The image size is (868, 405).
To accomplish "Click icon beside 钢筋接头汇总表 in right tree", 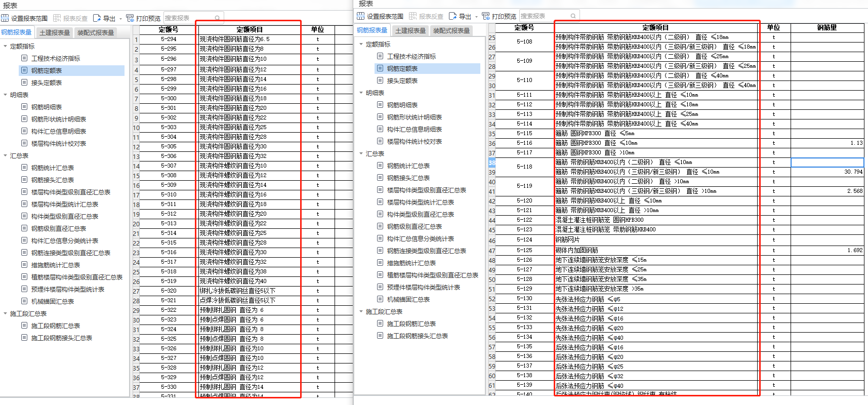I will tap(380, 178).
